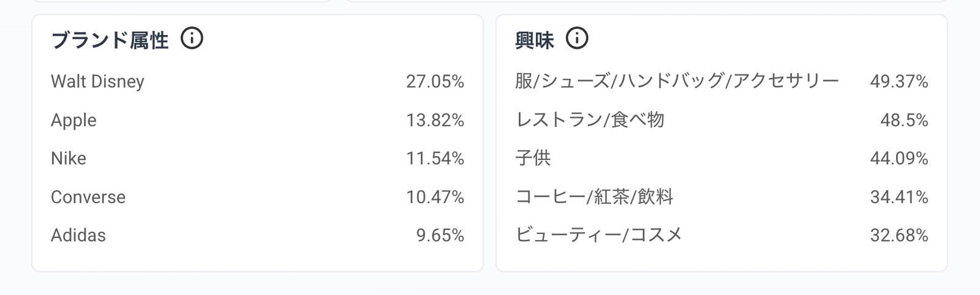Viewport: 980px width, 295px height.
Task: Select the 服/シューズ/ハンドバッグ/アクセサリー interest
Action: 677,82
